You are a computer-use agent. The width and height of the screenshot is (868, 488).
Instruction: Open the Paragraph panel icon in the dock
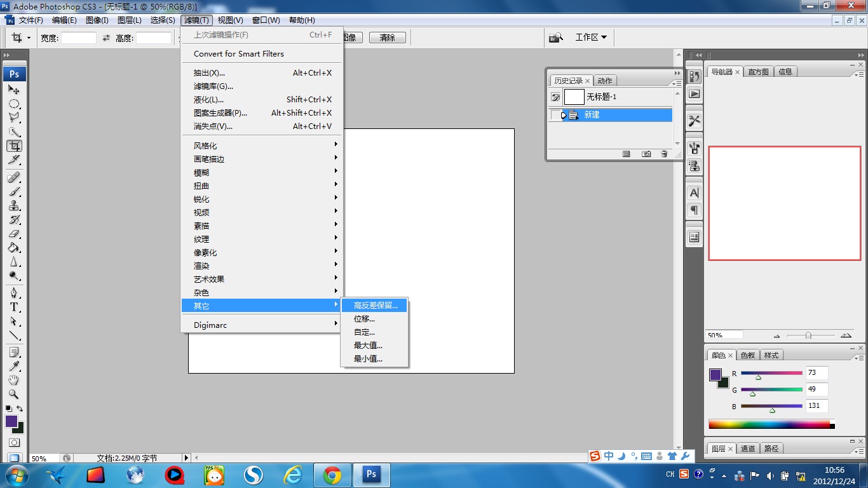pyautogui.click(x=694, y=210)
